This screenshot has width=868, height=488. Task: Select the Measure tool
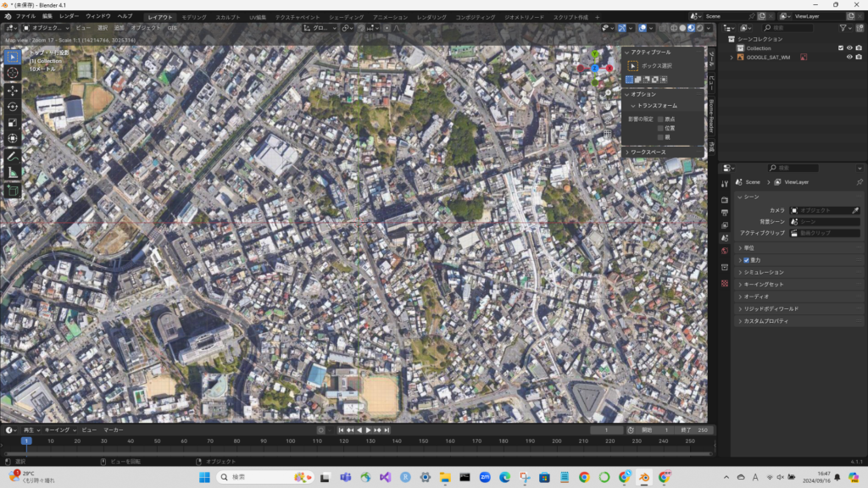click(13, 172)
